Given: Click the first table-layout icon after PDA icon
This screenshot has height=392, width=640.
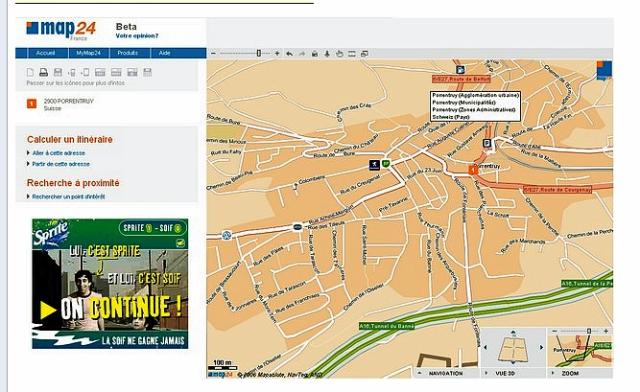Looking at the screenshot, I should pos(100,72).
